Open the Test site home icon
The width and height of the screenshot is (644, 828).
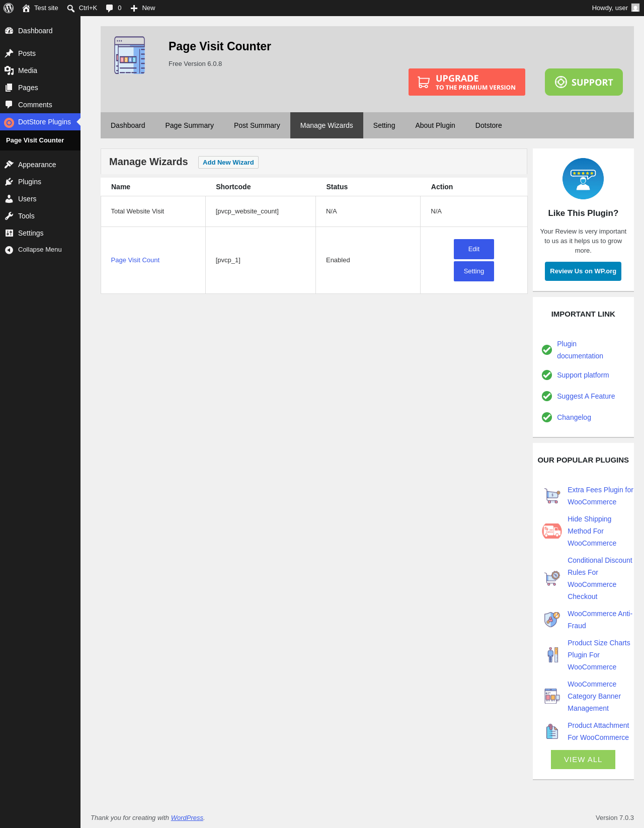(26, 8)
